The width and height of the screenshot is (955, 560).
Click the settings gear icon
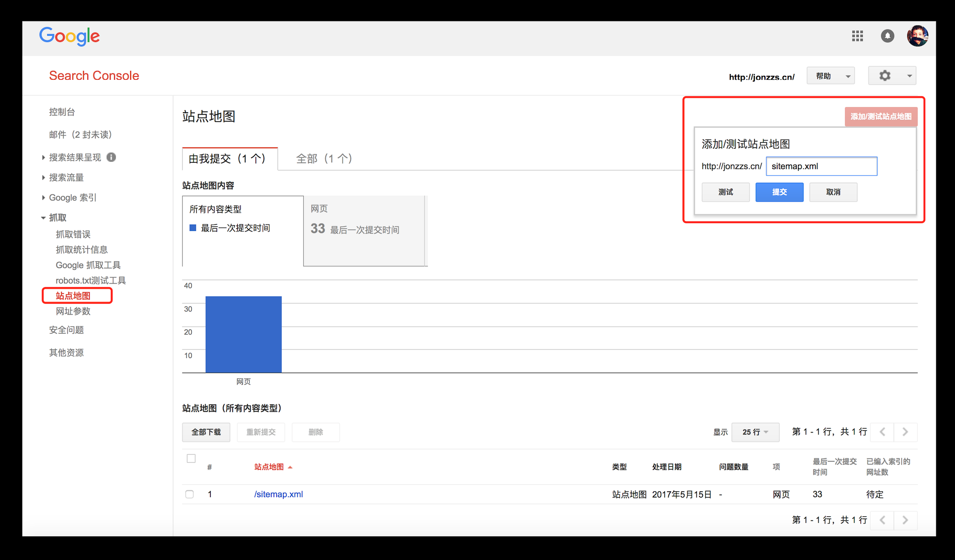(885, 76)
